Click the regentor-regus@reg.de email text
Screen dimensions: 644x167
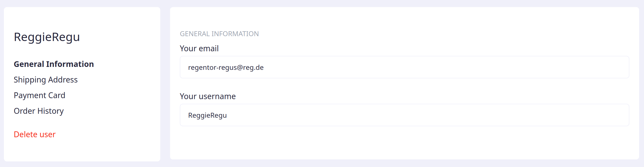click(226, 67)
